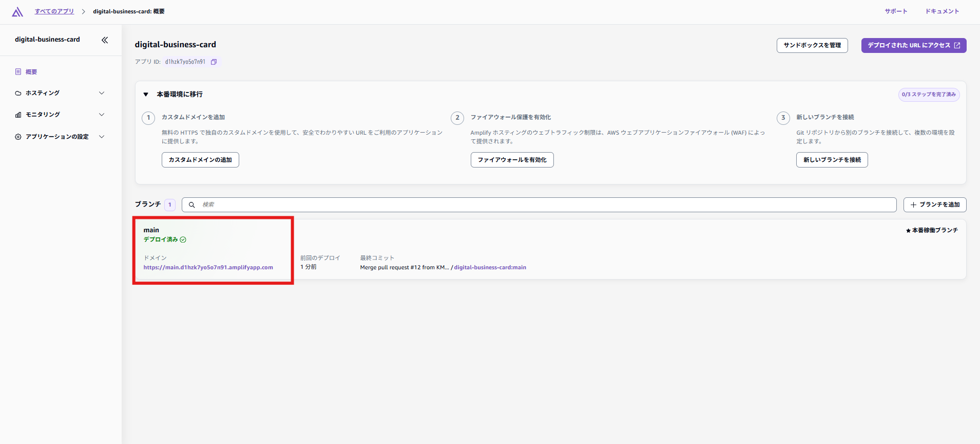980x444 pixels.
Task: Click the main branch name
Action: [151, 230]
